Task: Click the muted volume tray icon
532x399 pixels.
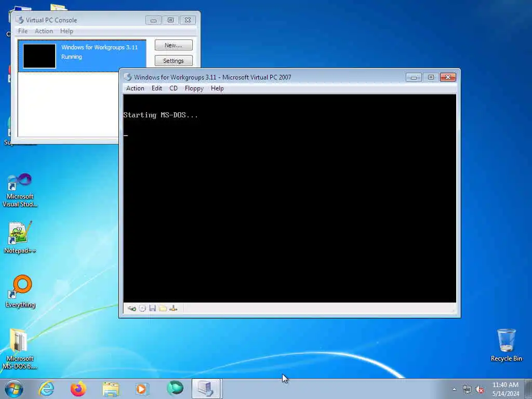Action: (x=480, y=390)
